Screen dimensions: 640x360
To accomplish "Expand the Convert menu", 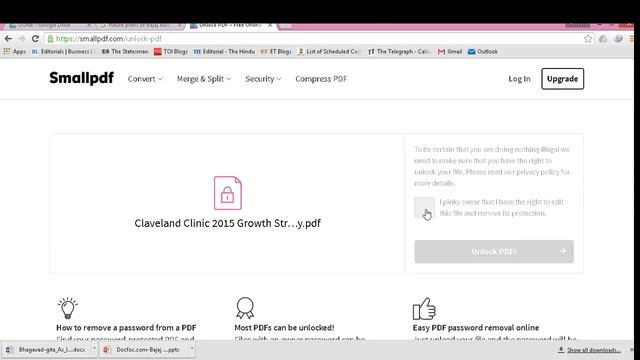I will pyautogui.click(x=145, y=79).
